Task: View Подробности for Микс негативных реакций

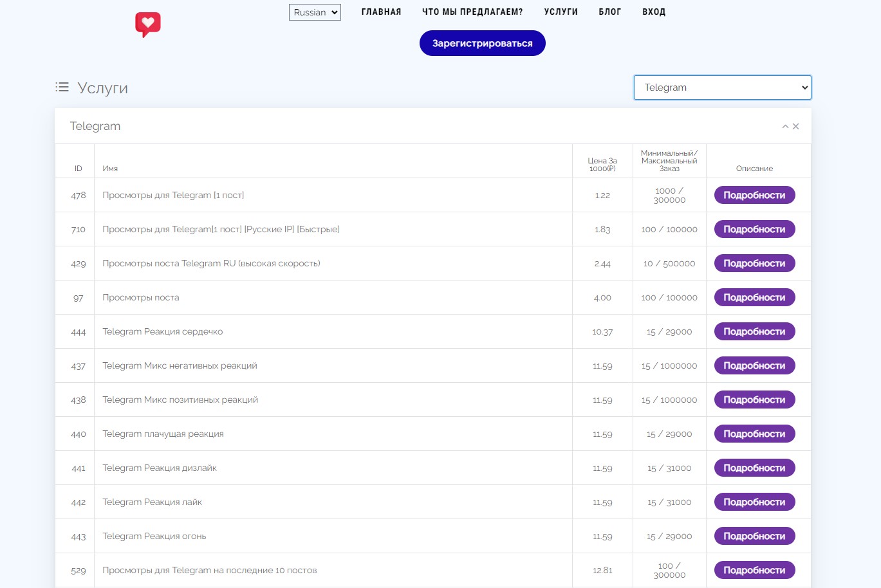Action: [x=754, y=365]
